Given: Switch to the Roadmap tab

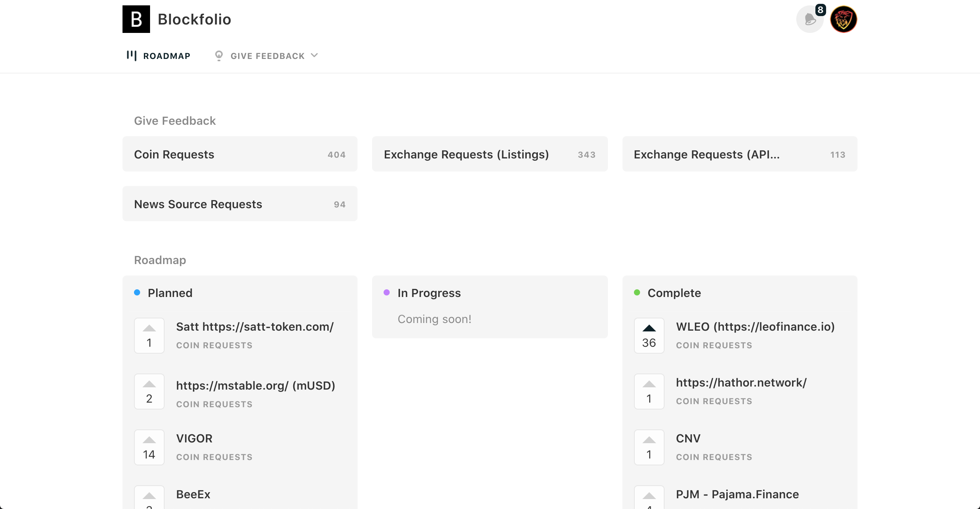Looking at the screenshot, I should coord(158,56).
